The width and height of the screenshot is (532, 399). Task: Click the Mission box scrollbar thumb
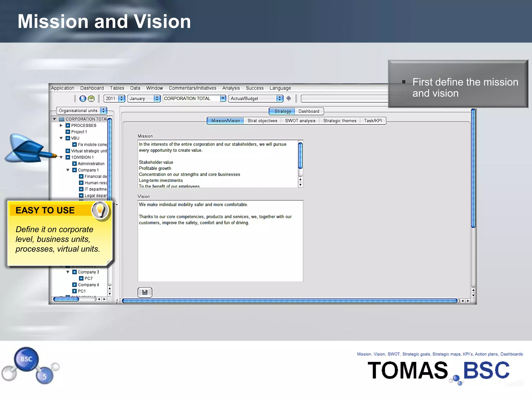[x=300, y=156]
